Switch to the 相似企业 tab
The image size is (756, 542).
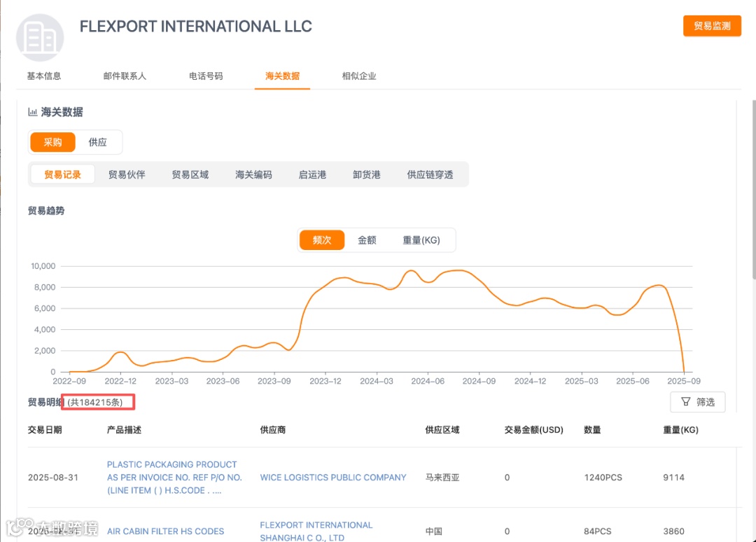[359, 76]
